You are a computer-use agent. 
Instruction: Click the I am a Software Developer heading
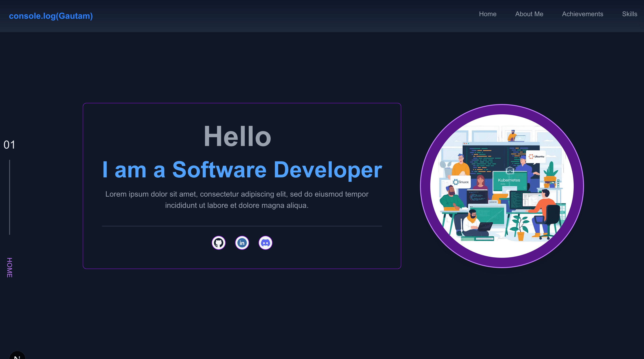coord(242,170)
